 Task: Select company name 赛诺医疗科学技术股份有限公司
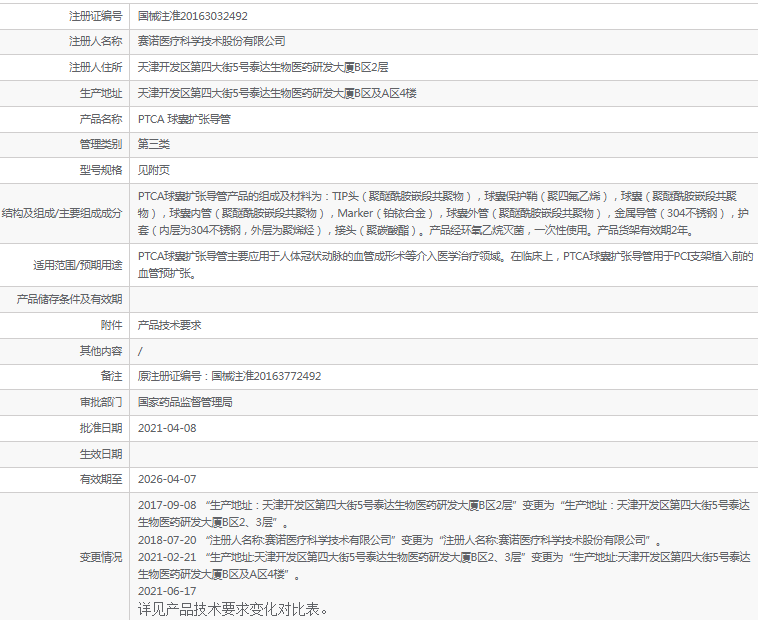[211, 42]
